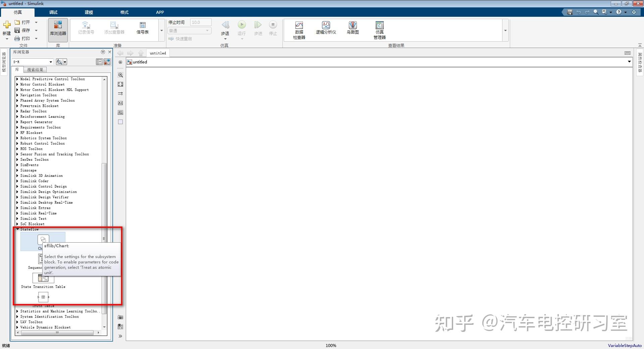Click the untitled model tab
Screen dimensions: 644x349
click(x=158, y=53)
